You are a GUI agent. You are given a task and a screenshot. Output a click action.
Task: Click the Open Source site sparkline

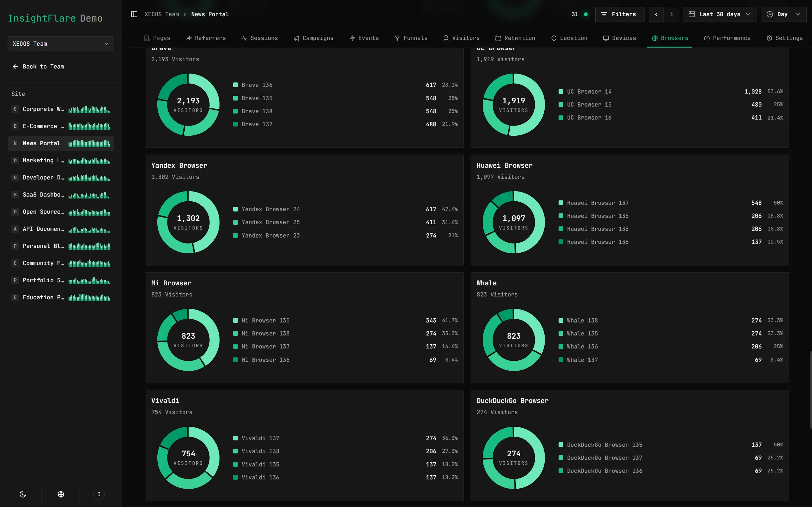89,212
